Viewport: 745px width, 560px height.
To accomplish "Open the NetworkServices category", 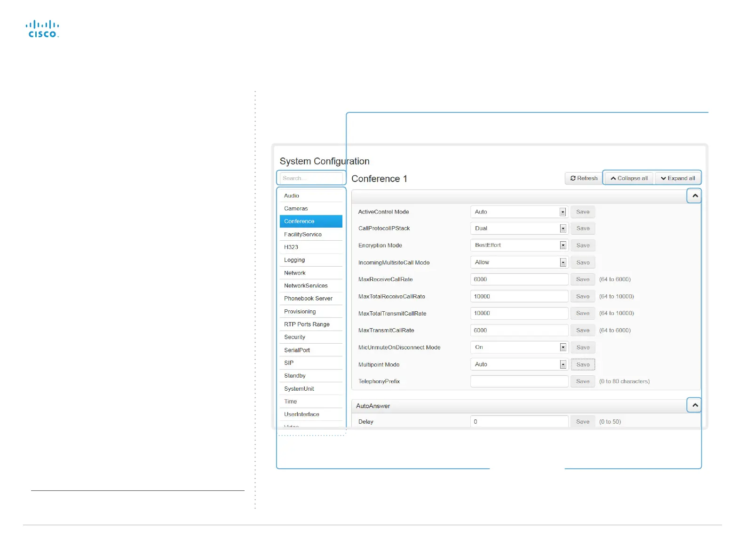I will tap(306, 286).
